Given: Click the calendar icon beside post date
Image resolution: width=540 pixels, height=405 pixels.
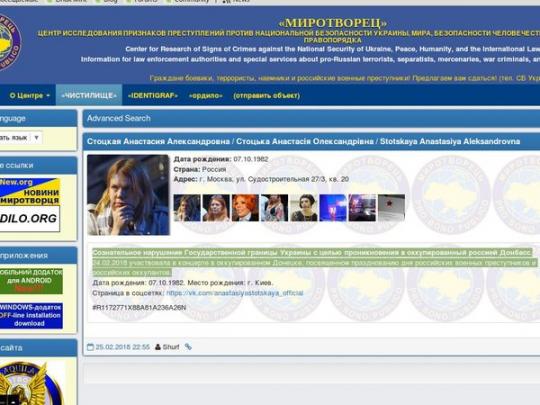Looking at the screenshot, I should 90,347.
